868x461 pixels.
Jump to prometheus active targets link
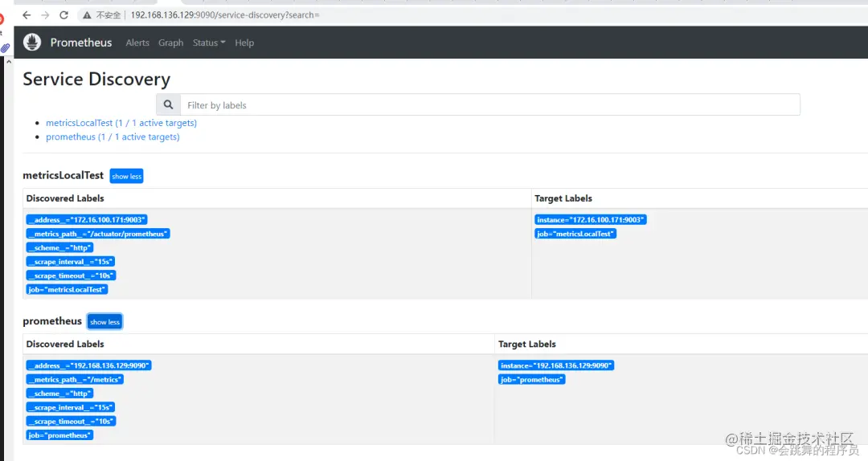(x=113, y=137)
